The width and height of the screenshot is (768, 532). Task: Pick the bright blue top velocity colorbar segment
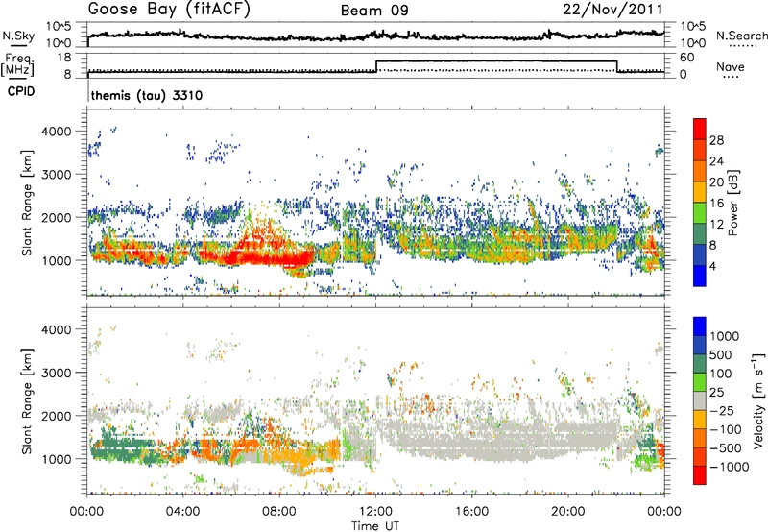point(700,326)
